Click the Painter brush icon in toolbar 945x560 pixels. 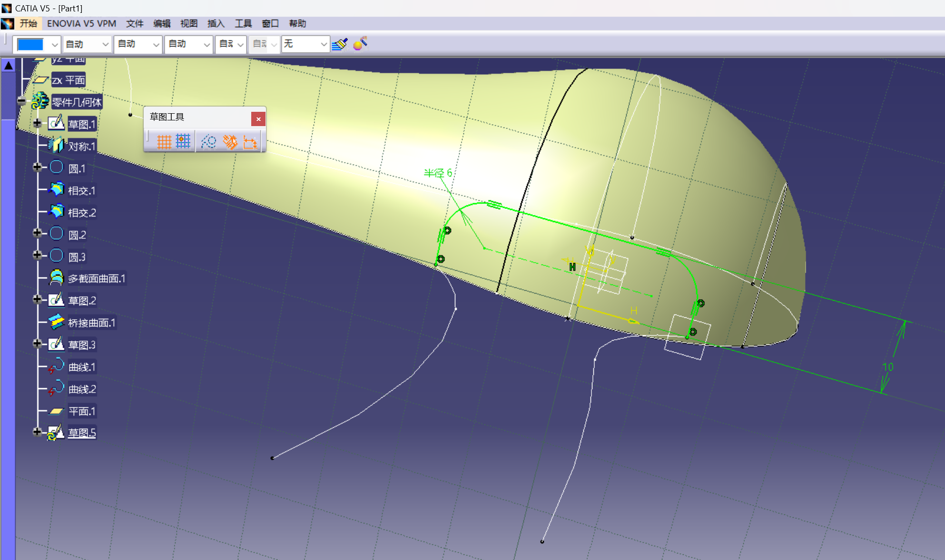[x=340, y=44]
